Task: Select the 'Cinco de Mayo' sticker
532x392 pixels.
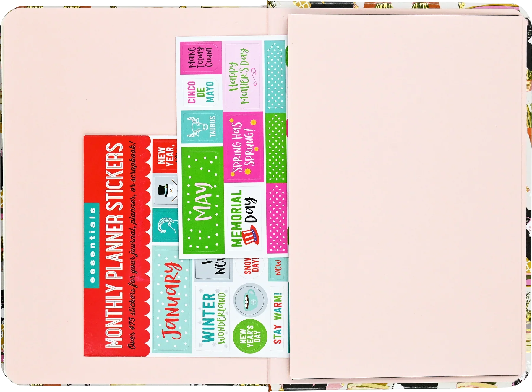Action: pyautogui.click(x=201, y=92)
